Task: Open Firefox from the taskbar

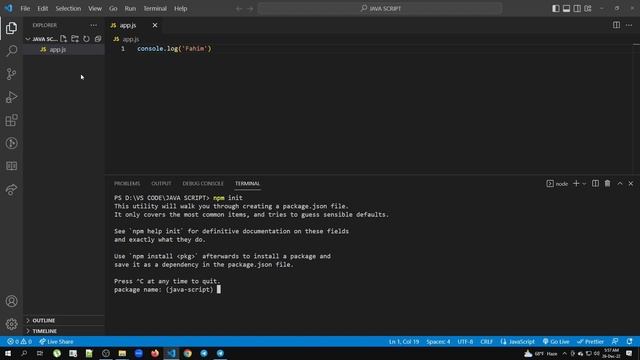Action: [155, 353]
